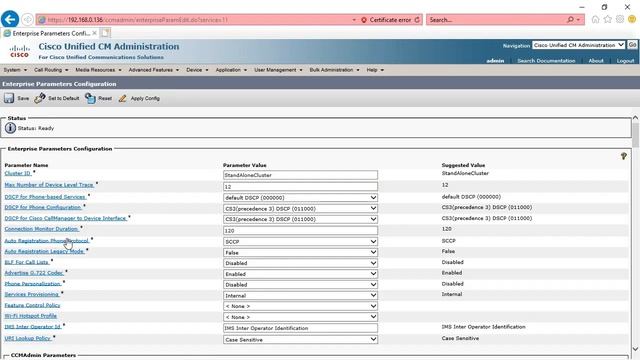
Task: Click the browser Back arrow button
Action: 10,19
